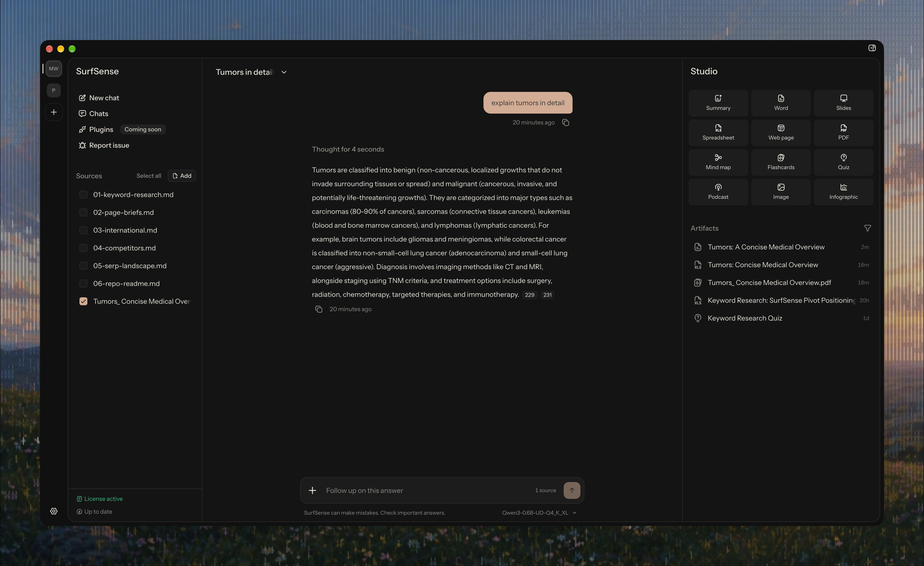Check the 05-serp-landscape.md source
924x566 pixels.
tap(83, 265)
